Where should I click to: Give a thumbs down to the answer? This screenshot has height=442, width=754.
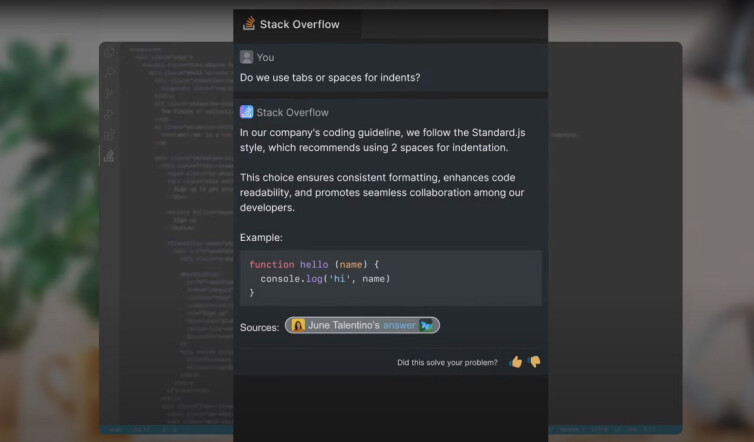pos(534,362)
